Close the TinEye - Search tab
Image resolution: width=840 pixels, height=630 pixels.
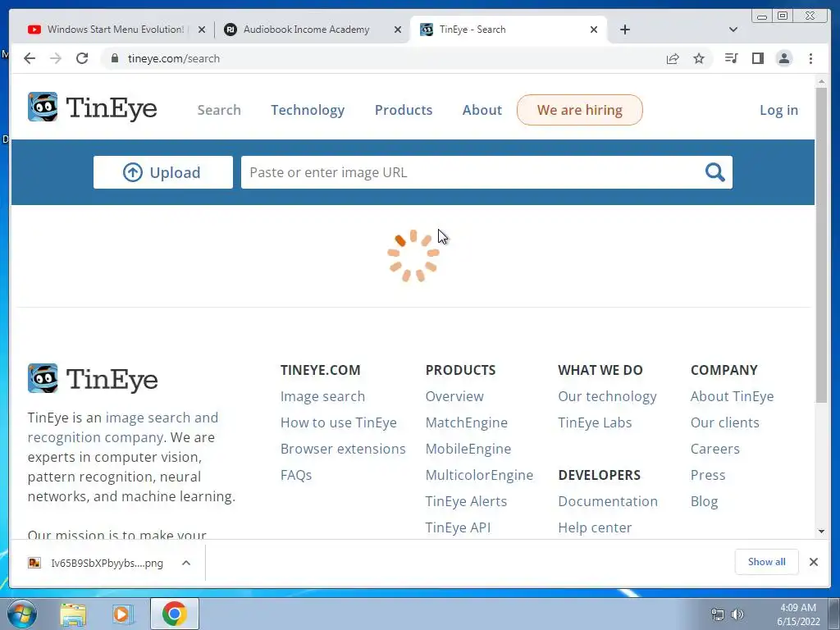594,30
